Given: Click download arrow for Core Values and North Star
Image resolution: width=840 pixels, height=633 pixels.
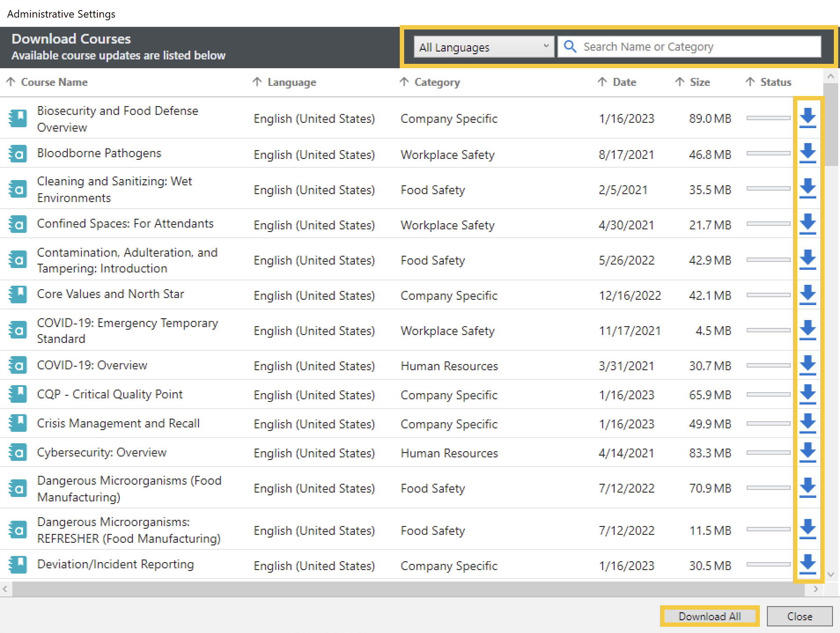Looking at the screenshot, I should [x=807, y=294].
